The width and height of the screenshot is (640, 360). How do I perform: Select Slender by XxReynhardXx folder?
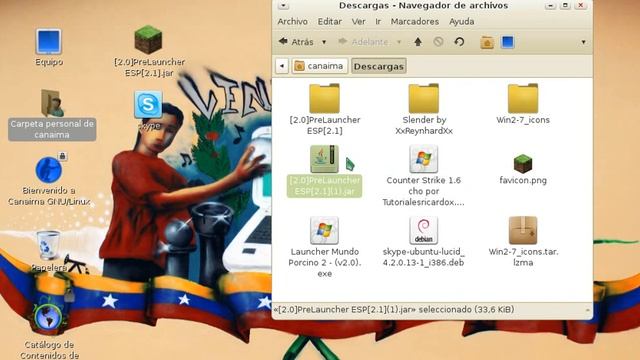tap(424, 98)
